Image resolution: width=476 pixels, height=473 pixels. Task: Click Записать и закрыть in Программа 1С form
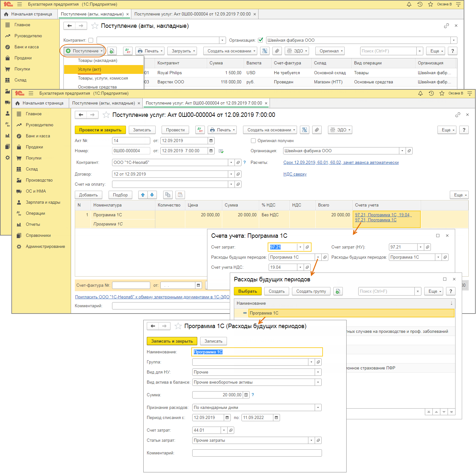pyautogui.click(x=172, y=341)
